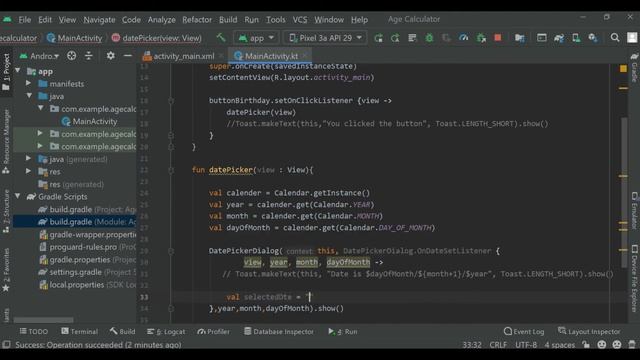Open the TODO tool window

pos(33,331)
